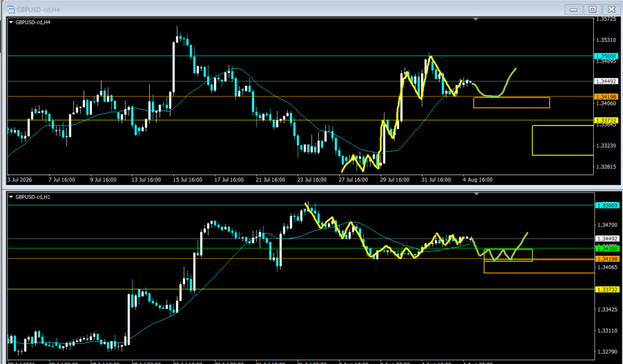Click the '31 Jul 16:00' time axis label
The image size is (623, 364).
[x=436, y=180]
